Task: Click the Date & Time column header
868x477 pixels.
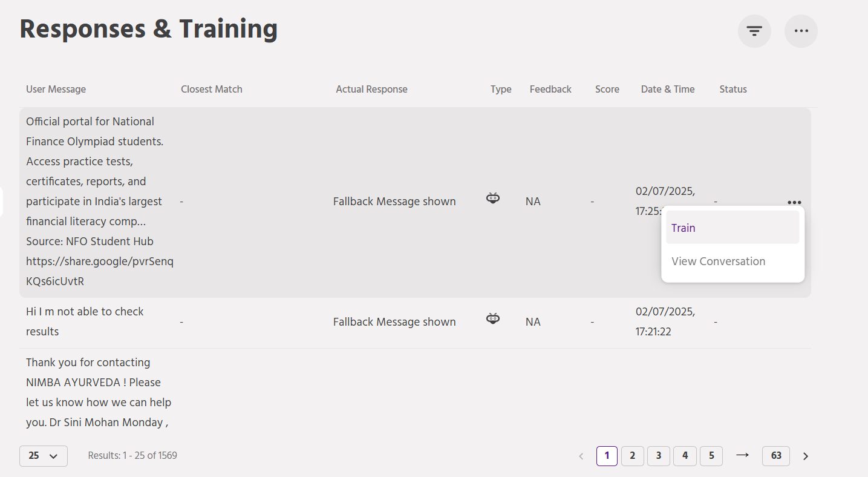Action: point(667,90)
